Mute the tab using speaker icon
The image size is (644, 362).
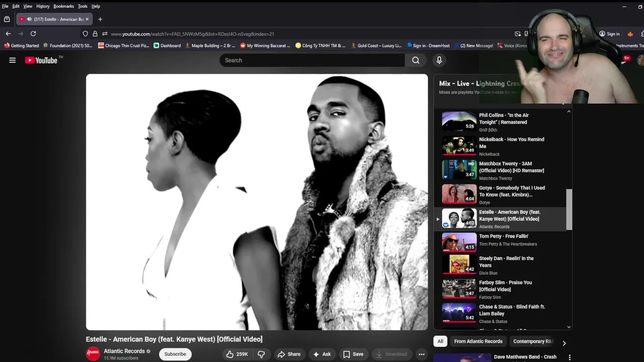tap(29, 19)
